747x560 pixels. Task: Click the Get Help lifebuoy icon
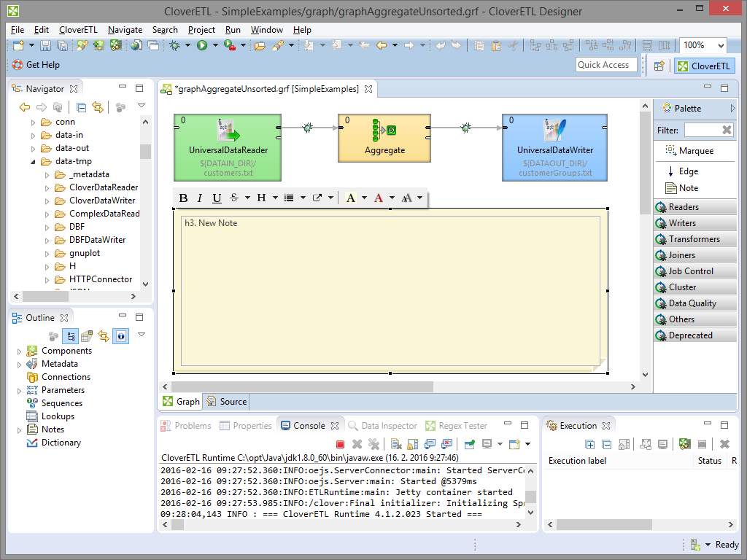click(18, 65)
